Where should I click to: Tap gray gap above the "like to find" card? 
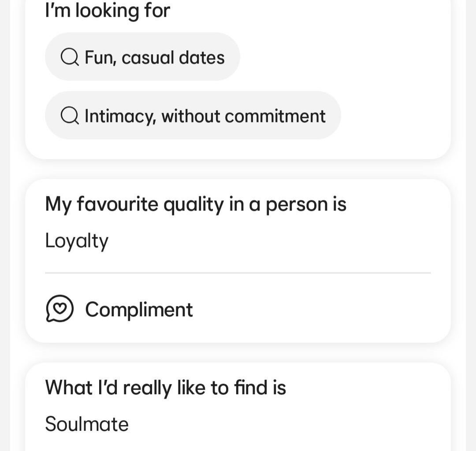238,352
